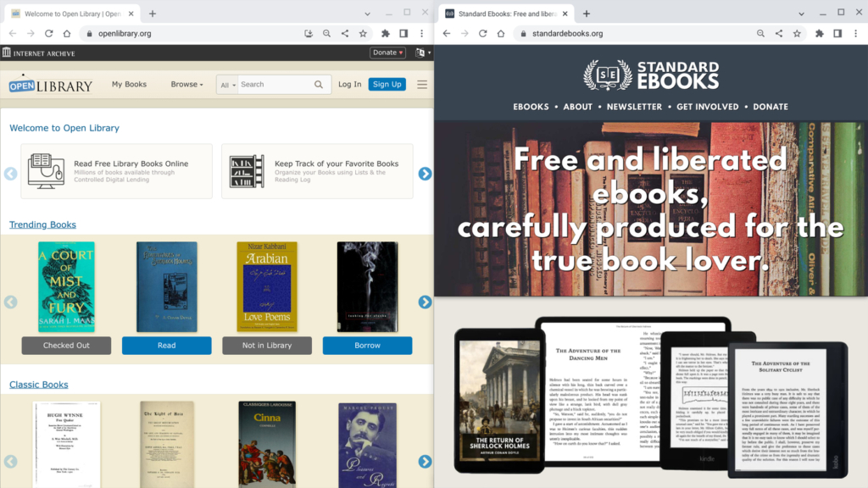Open the Extensions puzzle icon in the right browser
Image resolution: width=868 pixels, height=488 pixels.
click(x=819, y=35)
